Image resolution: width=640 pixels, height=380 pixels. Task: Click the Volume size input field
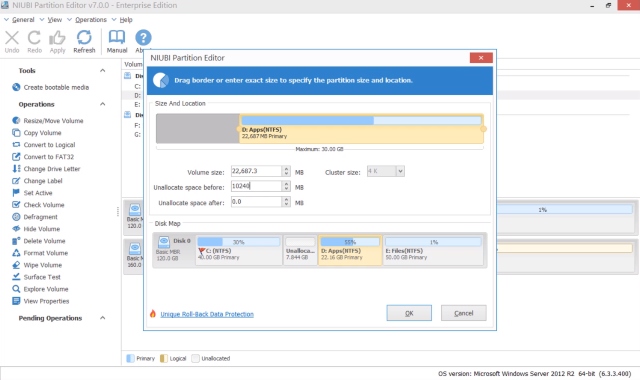pos(256,171)
